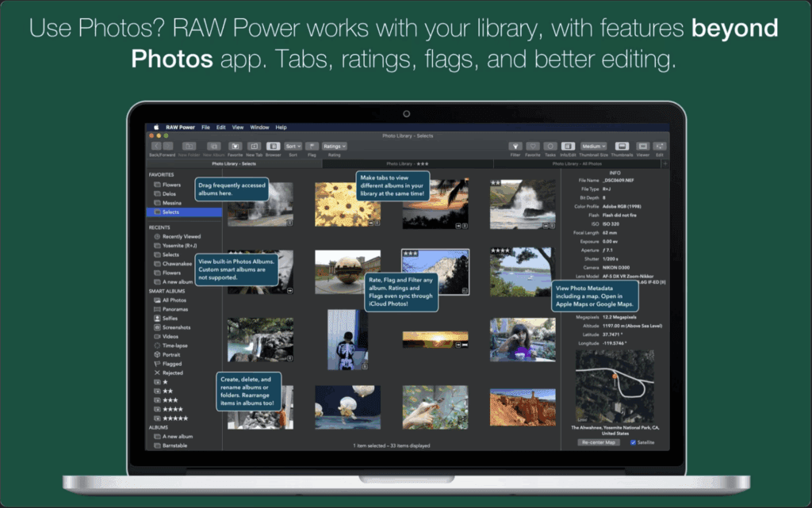The image size is (812, 508).
Task: Click the Favorite icon next to New Tab
Action: click(x=235, y=147)
